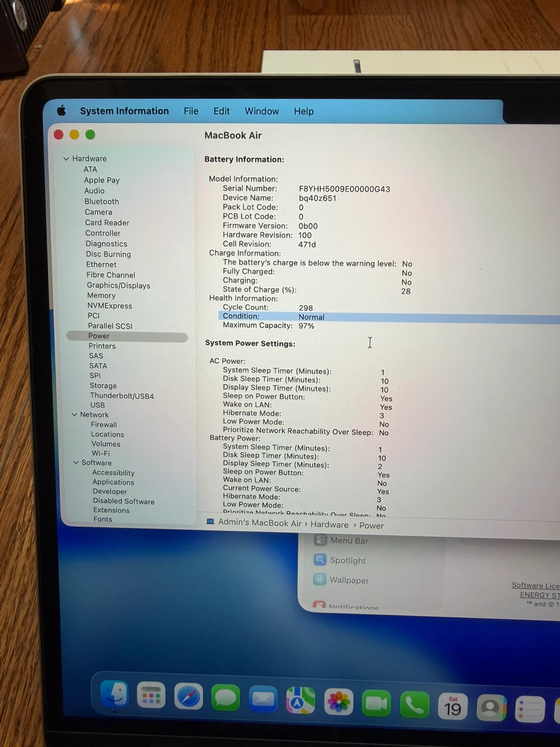Select Graphics/Displays in the sidebar
Screen dimensions: 560x747
[119, 285]
